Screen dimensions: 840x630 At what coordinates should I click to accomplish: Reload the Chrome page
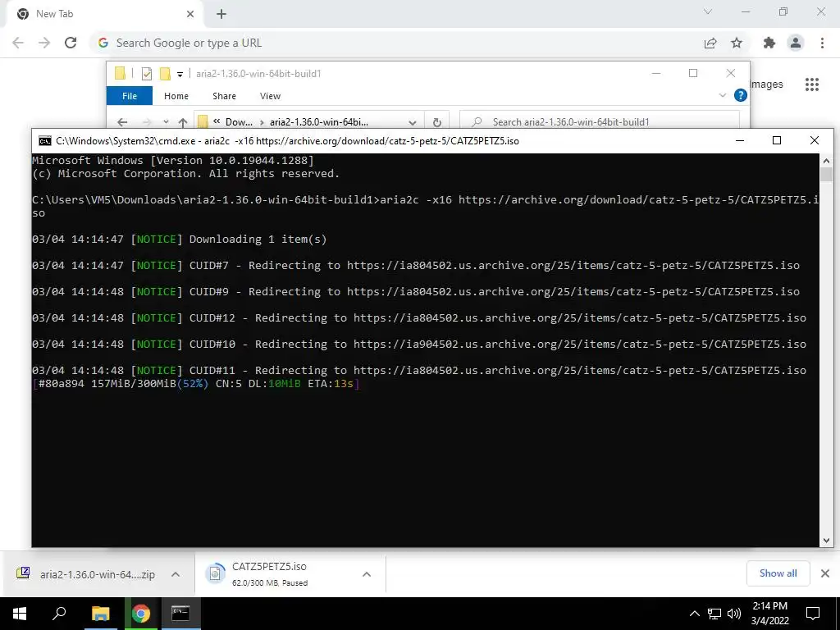click(x=71, y=43)
